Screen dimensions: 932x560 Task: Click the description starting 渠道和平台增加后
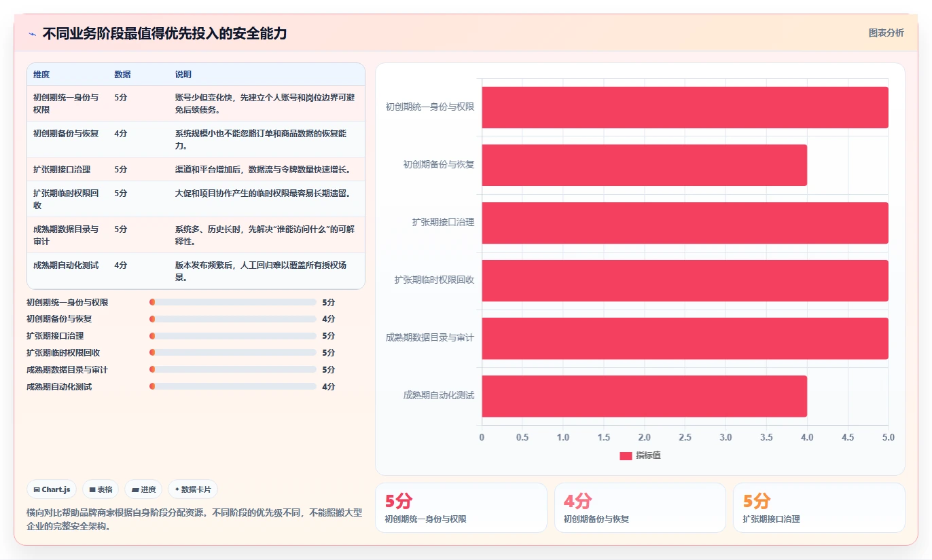click(263, 170)
